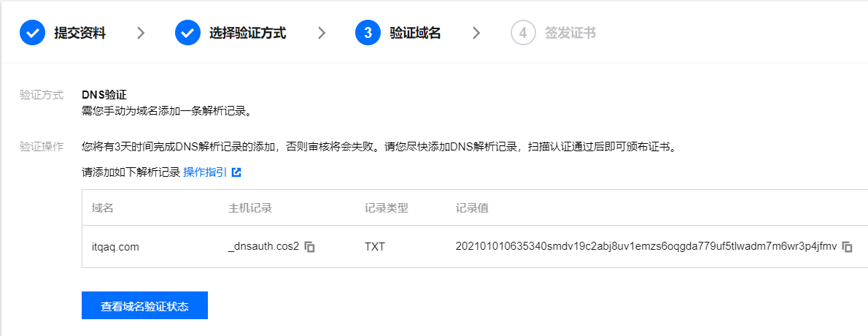Click the step 4 circle for 签发证书
This screenshot has width=868, height=336.
tap(523, 34)
